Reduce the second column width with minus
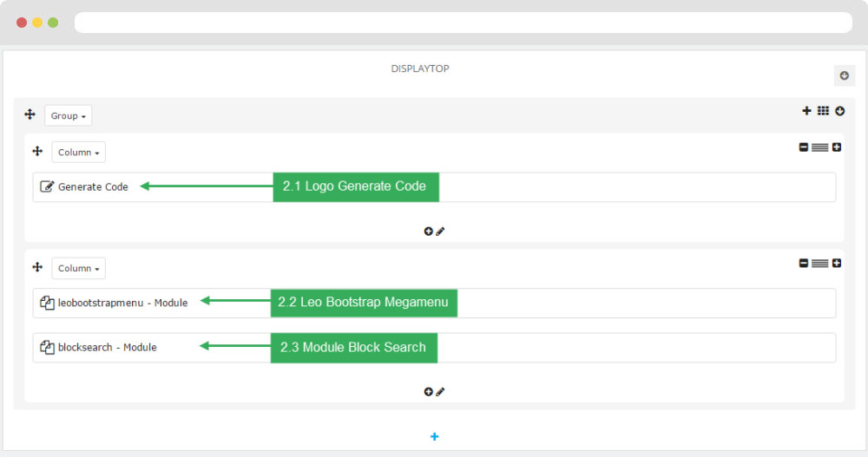868x457 pixels. point(804,264)
